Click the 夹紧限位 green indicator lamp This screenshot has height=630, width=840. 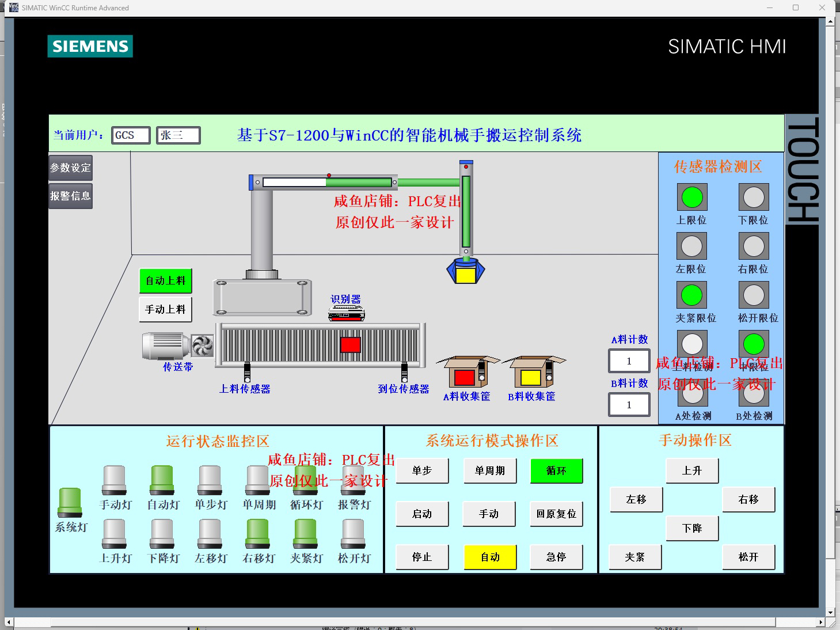[691, 295]
